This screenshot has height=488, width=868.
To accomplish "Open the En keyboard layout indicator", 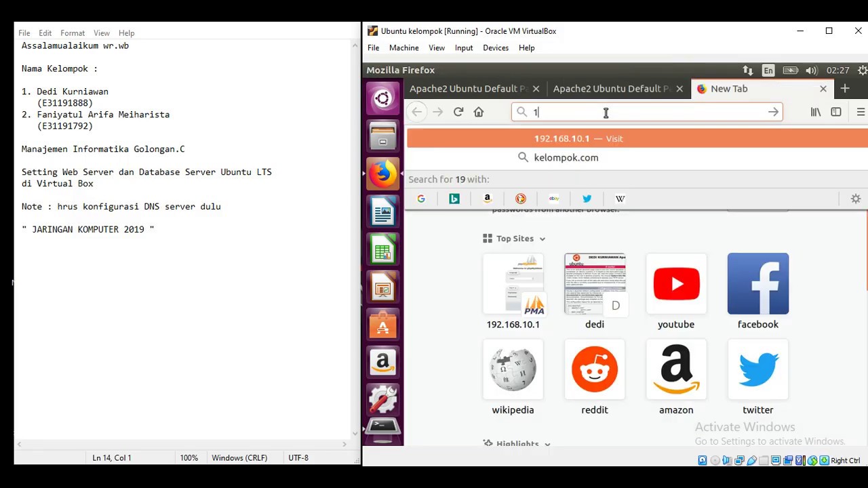I will (768, 70).
